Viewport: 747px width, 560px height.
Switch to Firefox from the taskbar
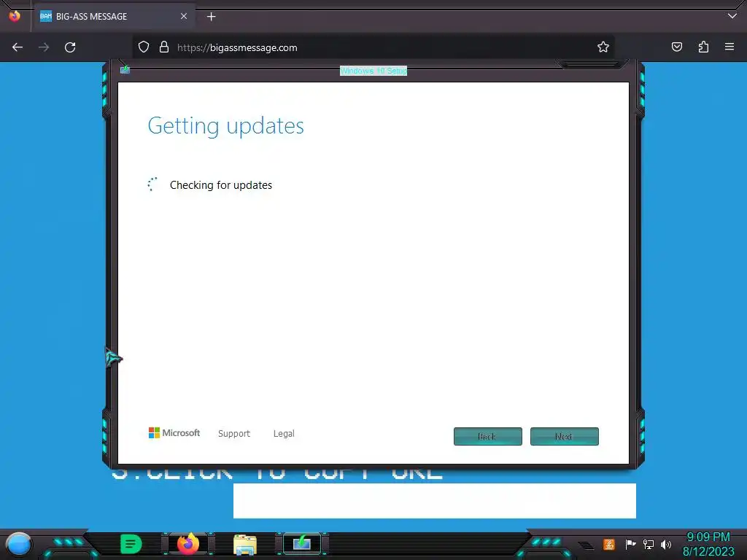coord(188,544)
